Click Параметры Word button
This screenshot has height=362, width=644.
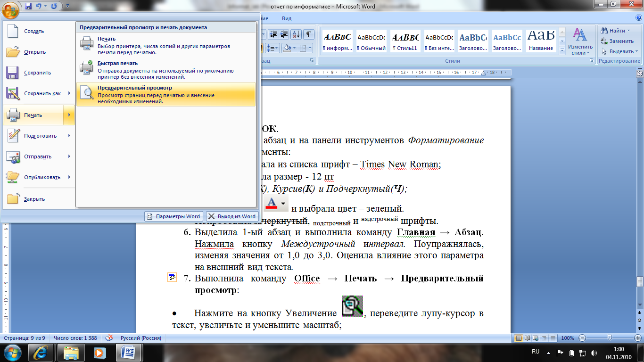174,216
